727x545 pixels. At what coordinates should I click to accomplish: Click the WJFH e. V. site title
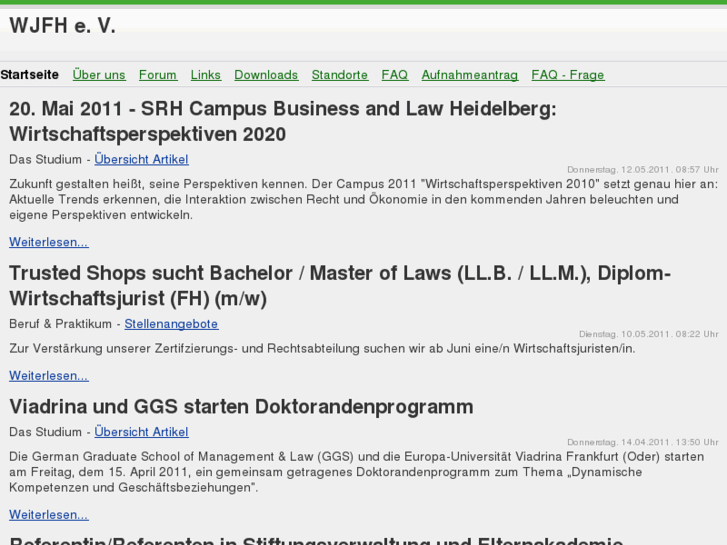click(63, 26)
